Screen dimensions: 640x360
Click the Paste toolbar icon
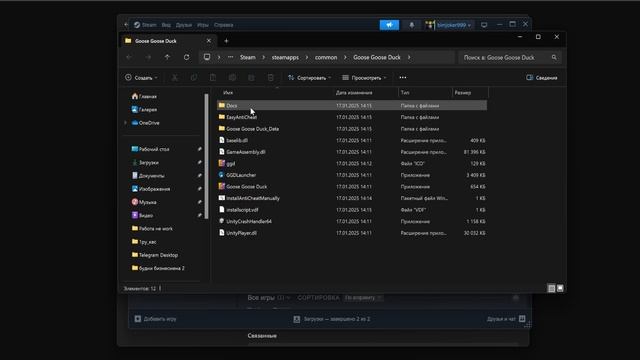(x=213, y=78)
